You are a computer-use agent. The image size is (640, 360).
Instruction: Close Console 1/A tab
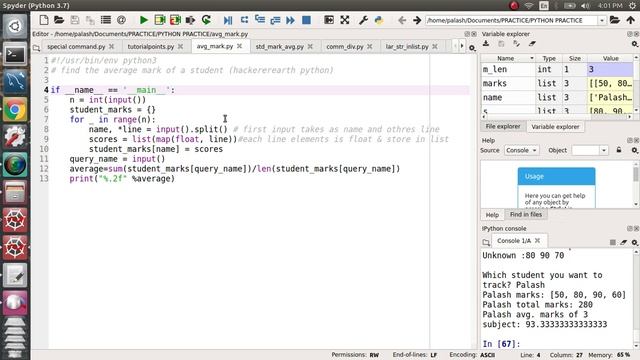click(x=538, y=241)
